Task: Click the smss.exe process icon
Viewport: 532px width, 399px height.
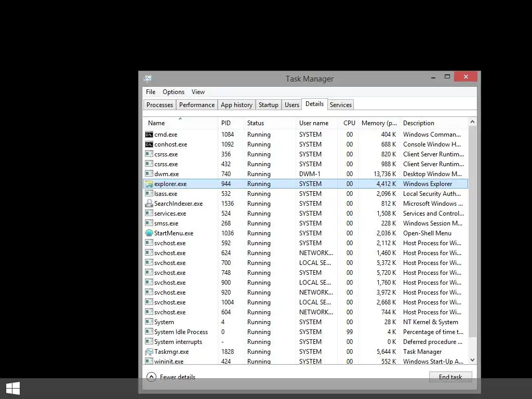Action: pos(149,223)
